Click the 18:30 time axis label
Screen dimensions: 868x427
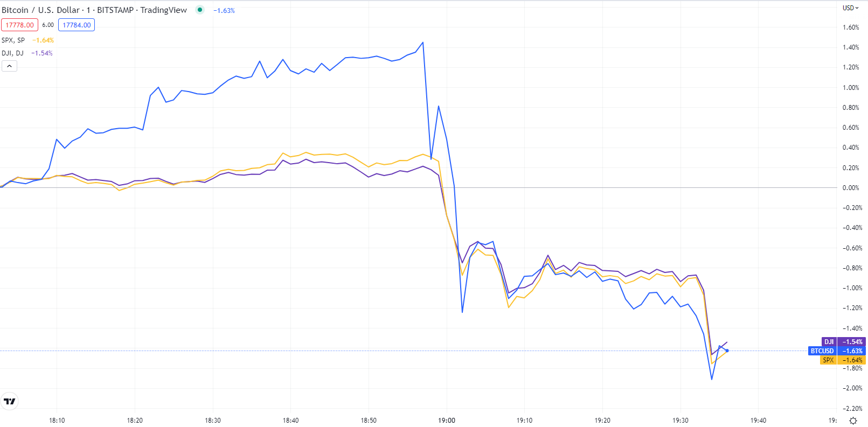point(213,421)
